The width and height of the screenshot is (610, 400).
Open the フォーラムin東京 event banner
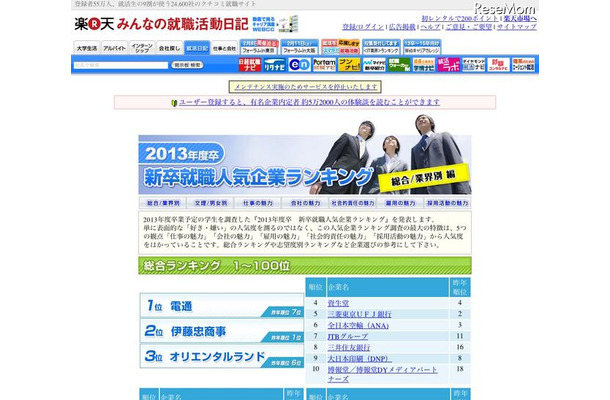point(259,47)
